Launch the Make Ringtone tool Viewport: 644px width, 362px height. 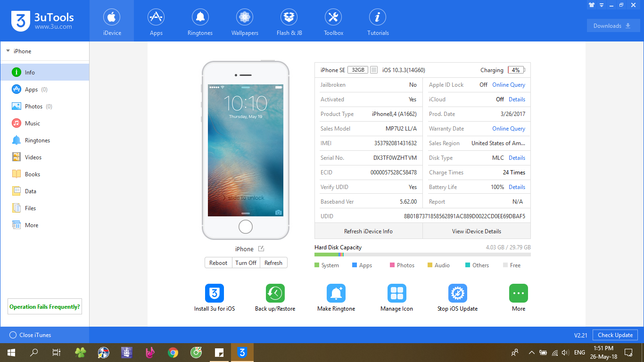tap(336, 293)
